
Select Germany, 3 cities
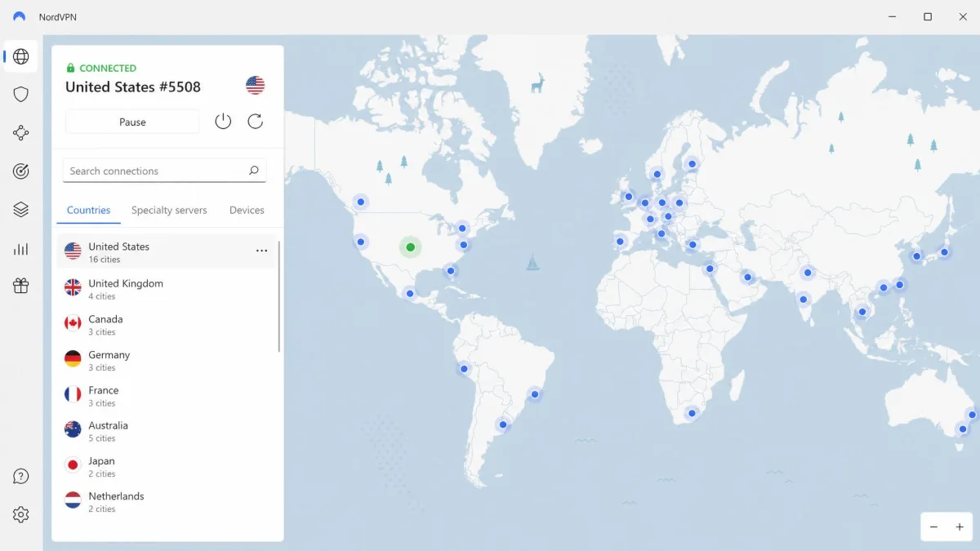[167, 360]
